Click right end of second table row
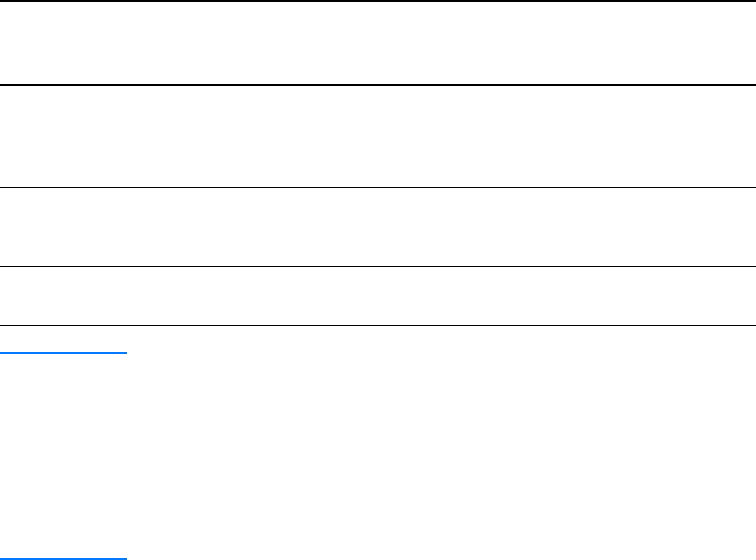This screenshot has height=560, width=756. pyautogui.click(x=740, y=136)
